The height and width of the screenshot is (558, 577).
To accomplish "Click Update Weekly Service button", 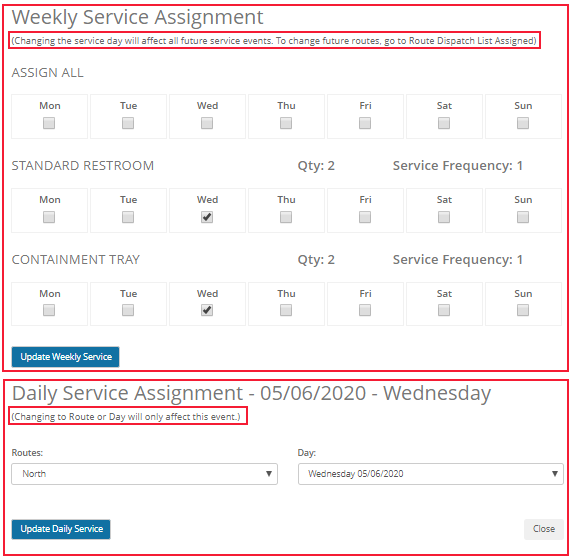I will tap(66, 357).
